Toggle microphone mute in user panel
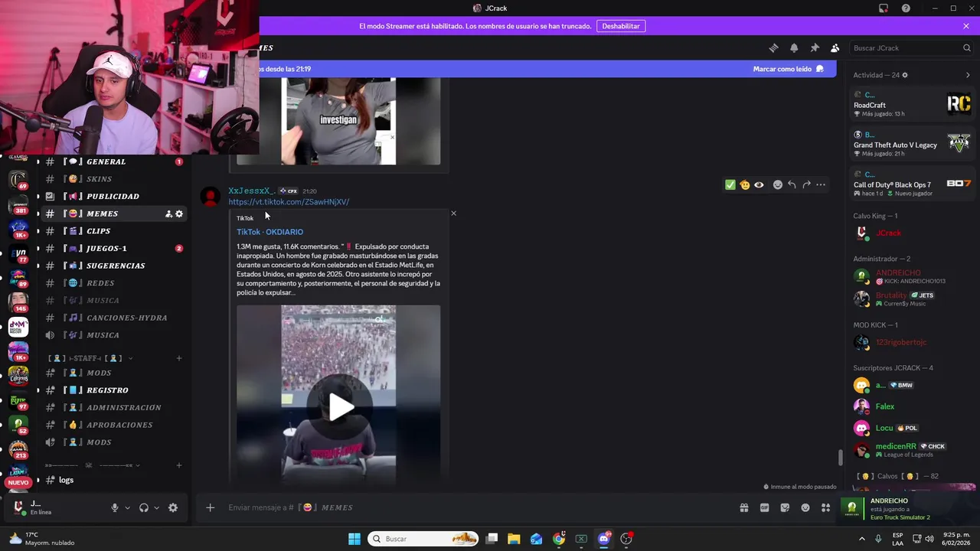Viewport: 980px width, 551px height. [115, 507]
